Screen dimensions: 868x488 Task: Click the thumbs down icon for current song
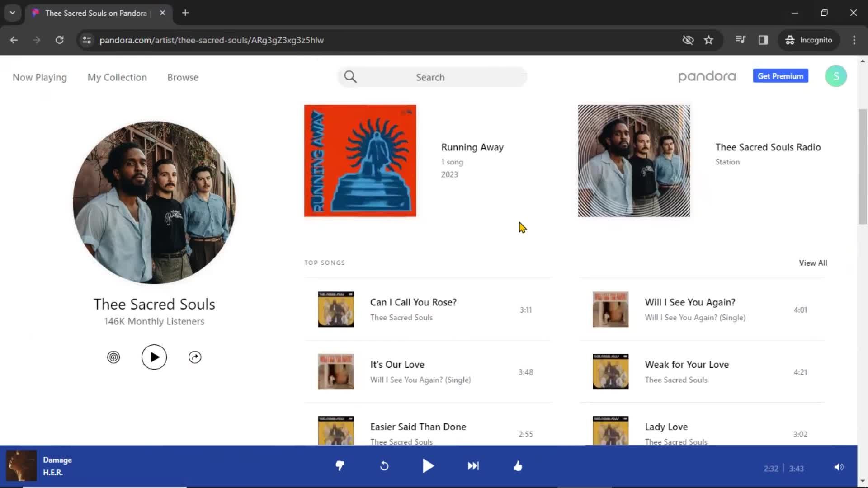[x=340, y=466]
